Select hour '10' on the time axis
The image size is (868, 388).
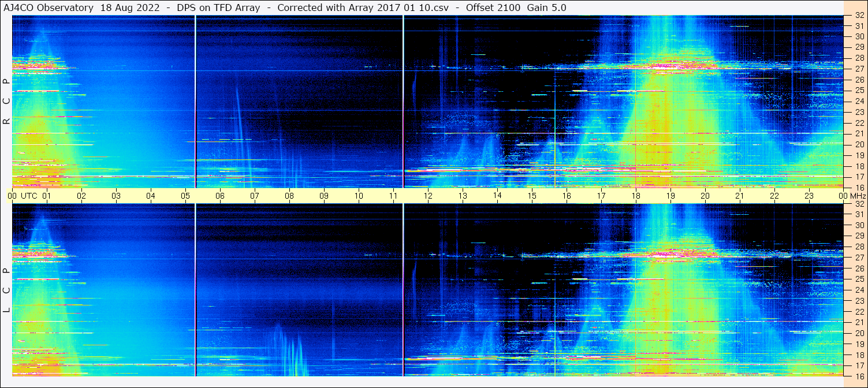point(359,196)
